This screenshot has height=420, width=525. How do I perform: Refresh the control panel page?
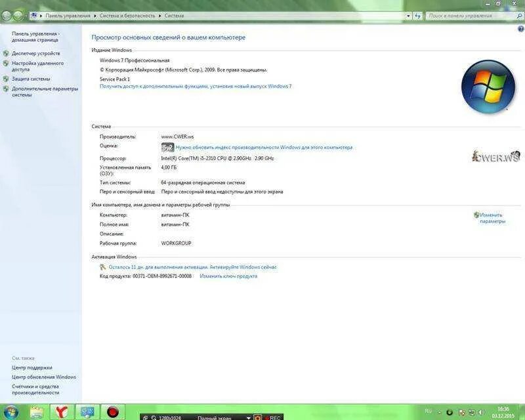417,16
